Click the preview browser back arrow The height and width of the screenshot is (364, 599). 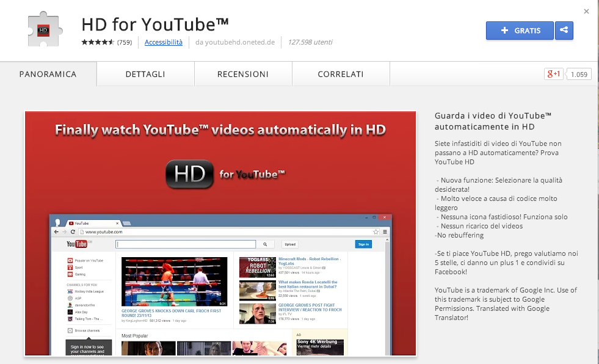[56, 232]
